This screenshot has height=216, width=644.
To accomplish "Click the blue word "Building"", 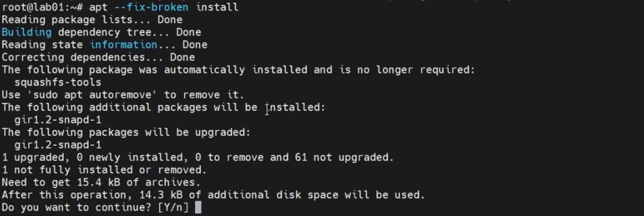I will coord(26,32).
